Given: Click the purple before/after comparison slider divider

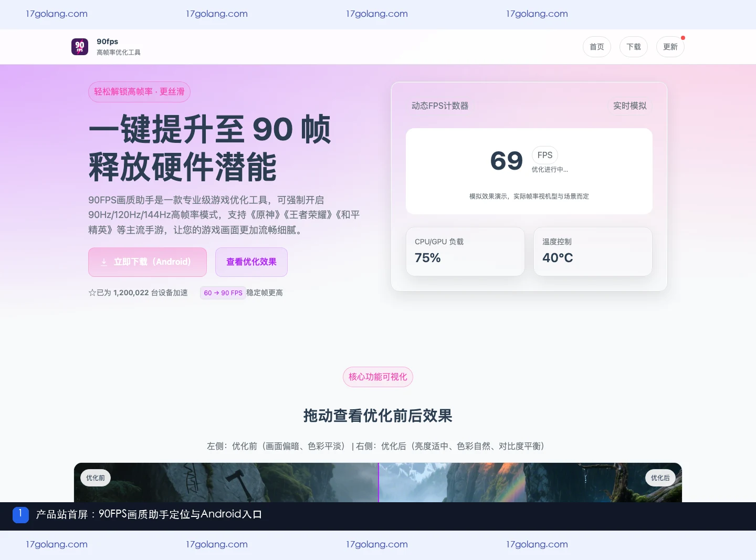Looking at the screenshot, I should [379, 482].
